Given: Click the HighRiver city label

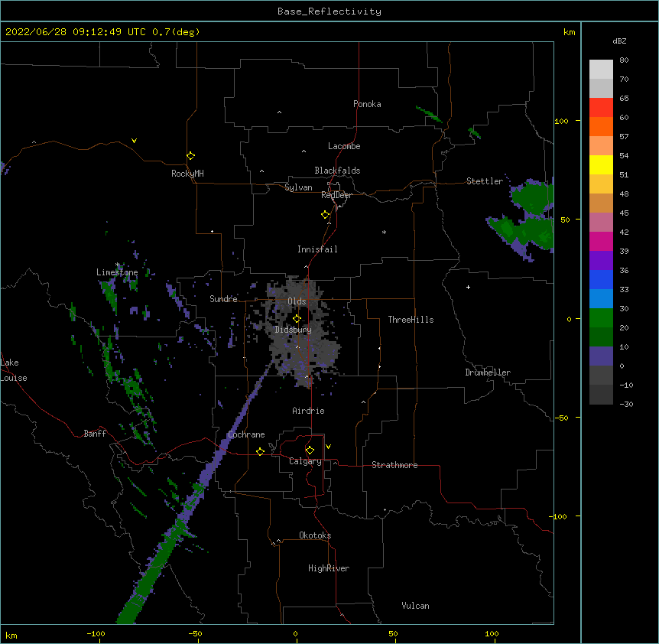Looking at the screenshot, I should tap(329, 568).
